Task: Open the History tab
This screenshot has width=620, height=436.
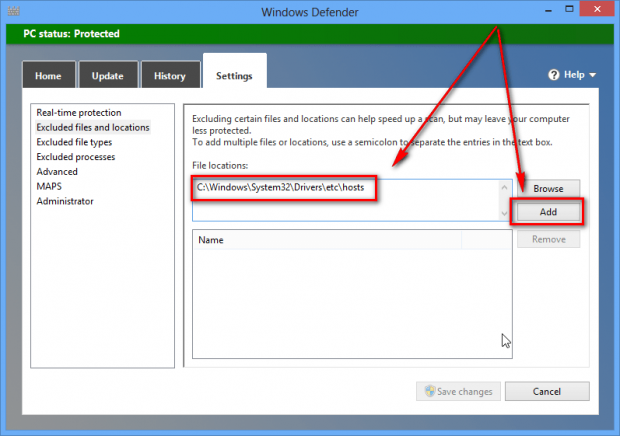Action: point(170,75)
